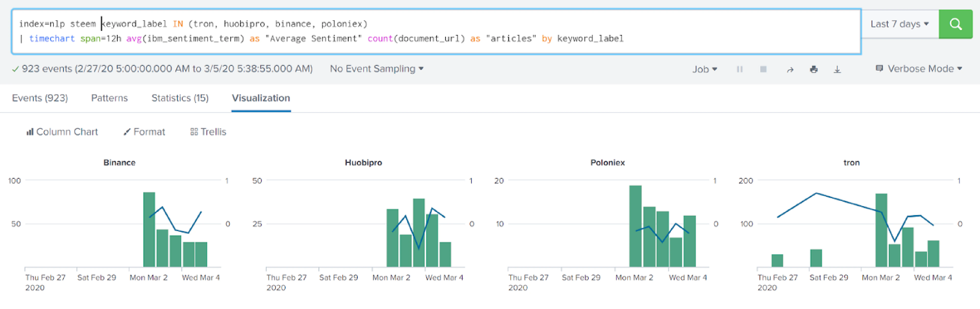Click the tron chart title

[851, 163]
